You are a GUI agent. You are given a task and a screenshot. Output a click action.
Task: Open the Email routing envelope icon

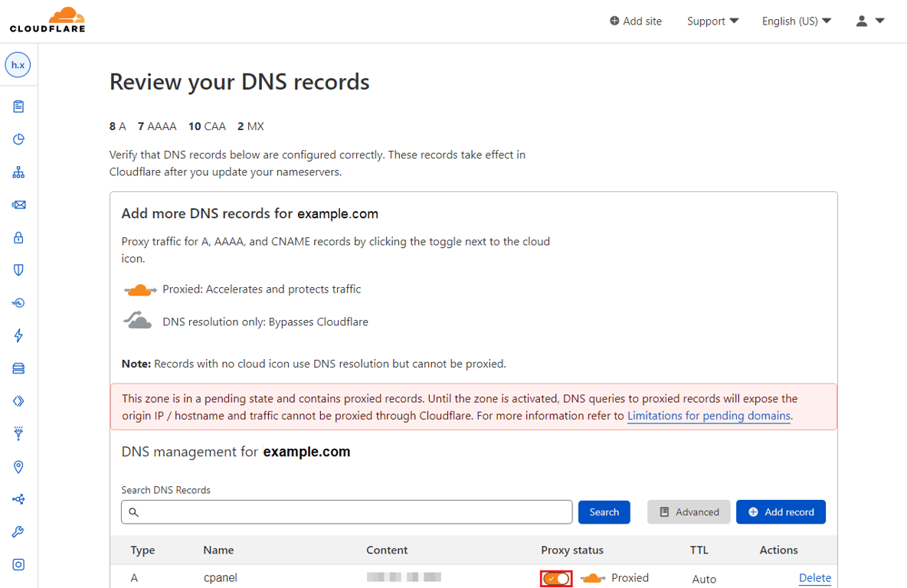point(18,204)
